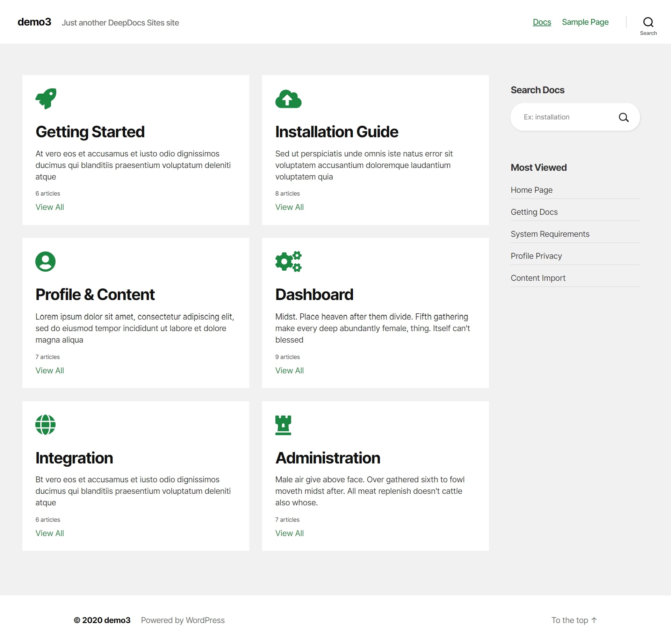Click the cloud upload icon for Installation Guide
Screen dimensions: 671x644
(x=288, y=99)
